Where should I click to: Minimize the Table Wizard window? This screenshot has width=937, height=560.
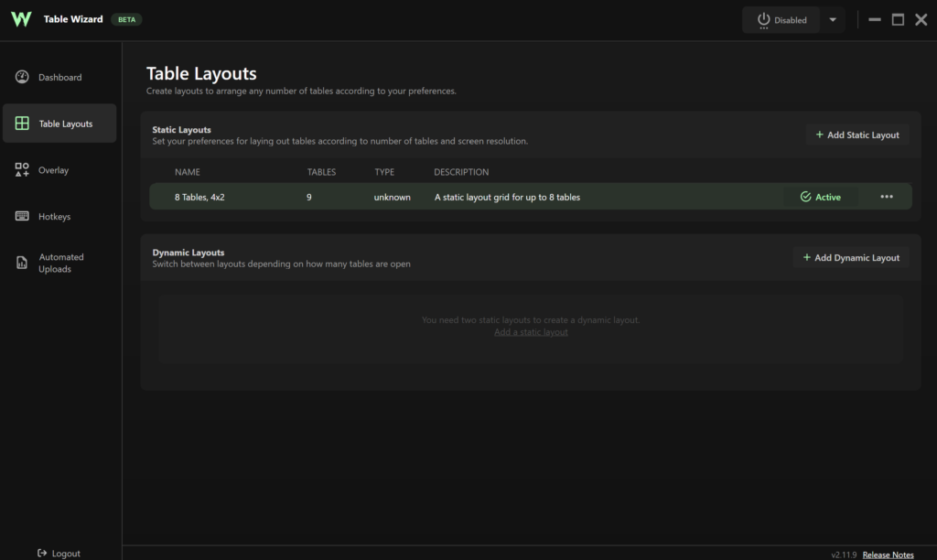pyautogui.click(x=874, y=20)
